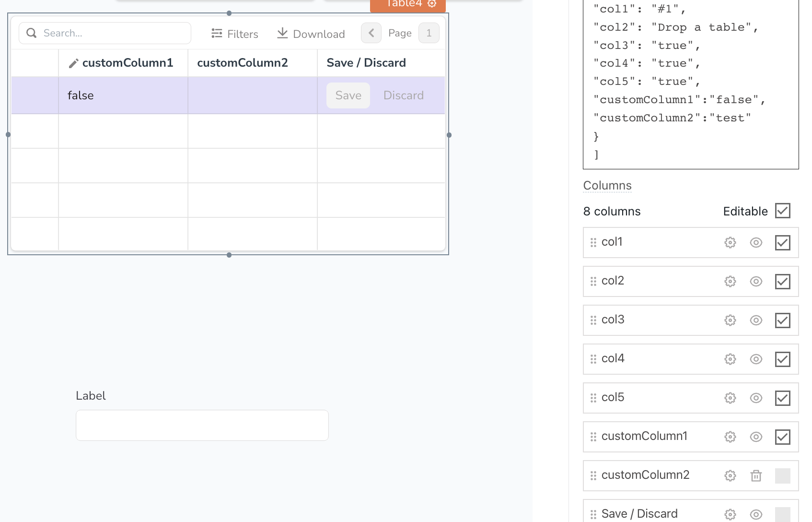Open settings gear for col3
812x522 pixels.
point(730,320)
